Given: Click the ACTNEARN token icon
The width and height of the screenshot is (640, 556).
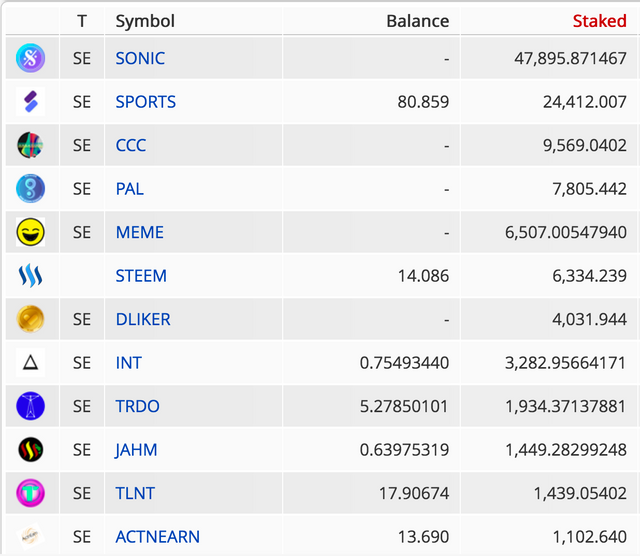Looking at the screenshot, I should 30,536.
